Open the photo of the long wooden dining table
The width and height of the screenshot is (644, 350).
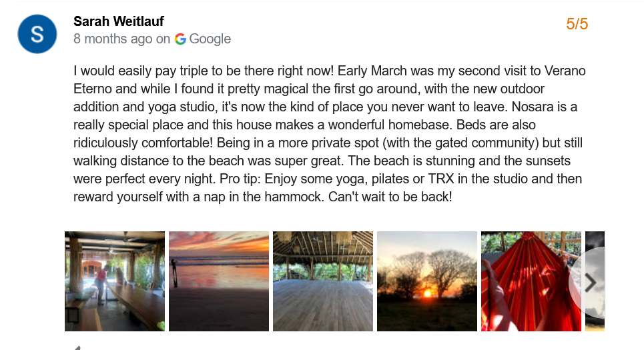[x=115, y=281]
